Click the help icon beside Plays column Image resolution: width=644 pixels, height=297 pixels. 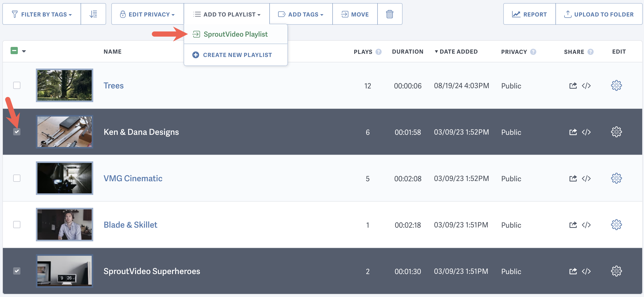(379, 52)
